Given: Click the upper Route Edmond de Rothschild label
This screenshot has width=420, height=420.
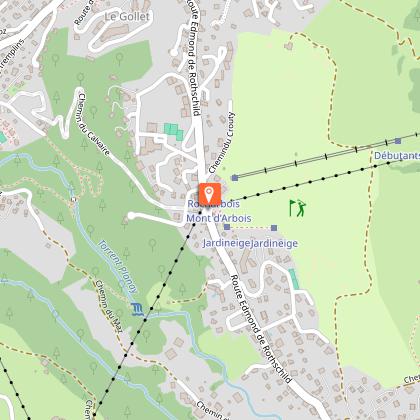Looking at the screenshot, I should point(194,57).
